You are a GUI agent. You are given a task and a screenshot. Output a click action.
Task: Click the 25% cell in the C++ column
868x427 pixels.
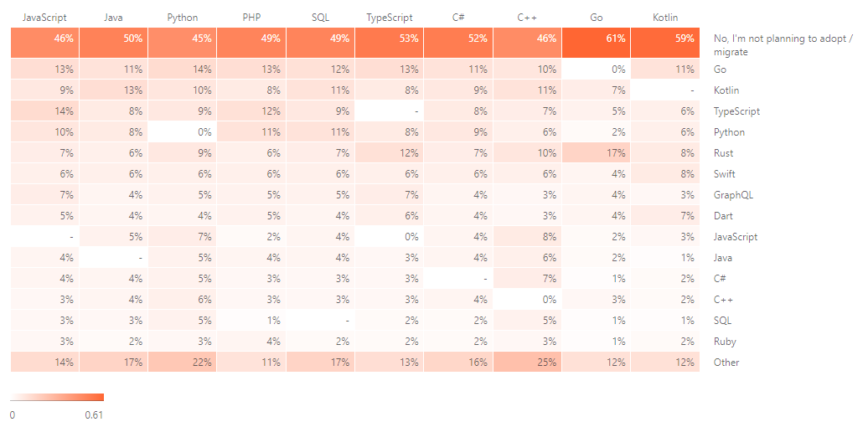coord(527,363)
